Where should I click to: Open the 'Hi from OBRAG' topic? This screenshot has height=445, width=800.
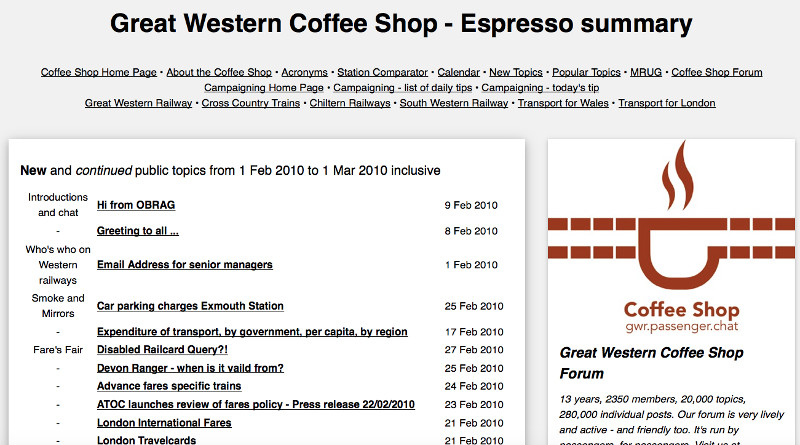point(135,206)
